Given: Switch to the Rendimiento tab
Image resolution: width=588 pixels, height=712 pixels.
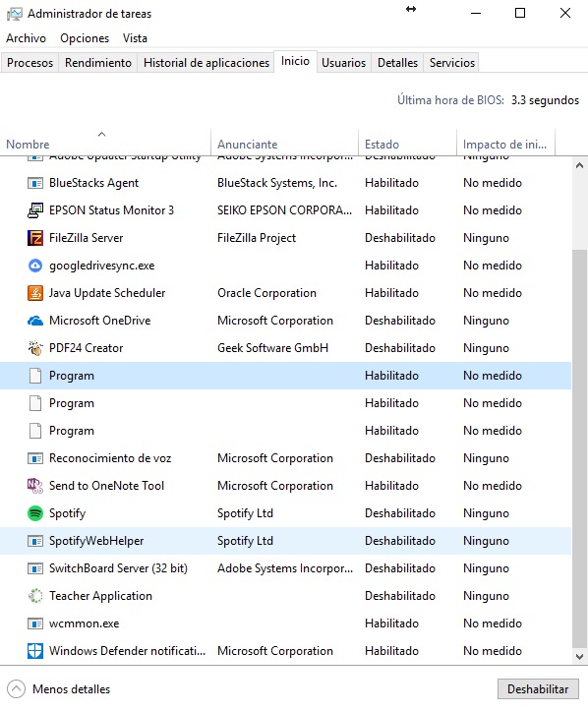Looking at the screenshot, I should point(98,63).
